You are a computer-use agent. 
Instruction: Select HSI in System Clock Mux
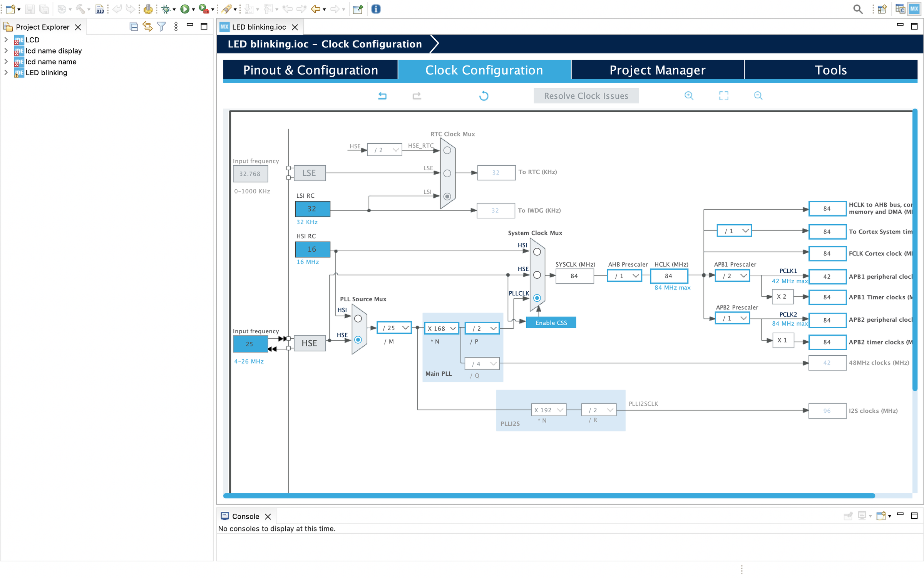(537, 252)
